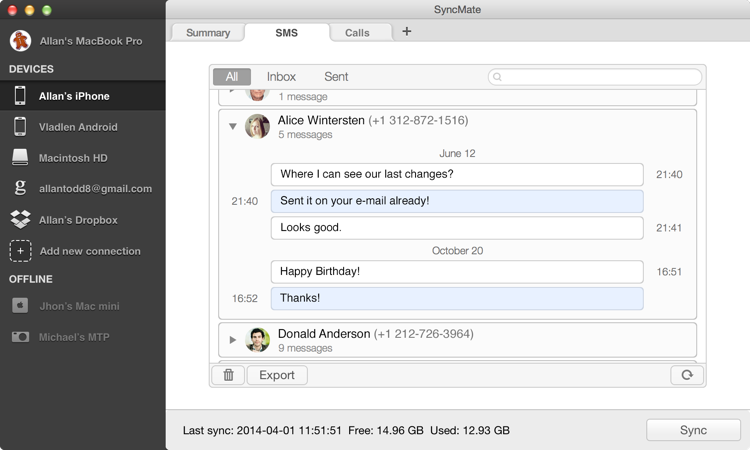Click the Donald Anderson contact name
Image resolution: width=750 pixels, height=450 pixels.
tap(324, 333)
